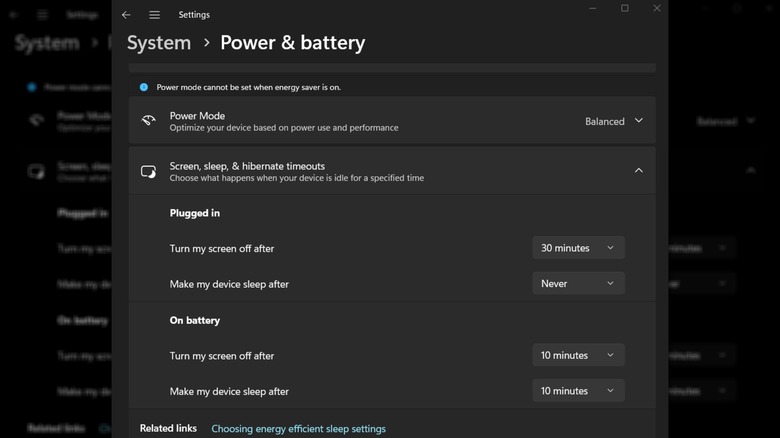
Task: Click the Power Mode gauge icon
Action: pyautogui.click(x=149, y=121)
